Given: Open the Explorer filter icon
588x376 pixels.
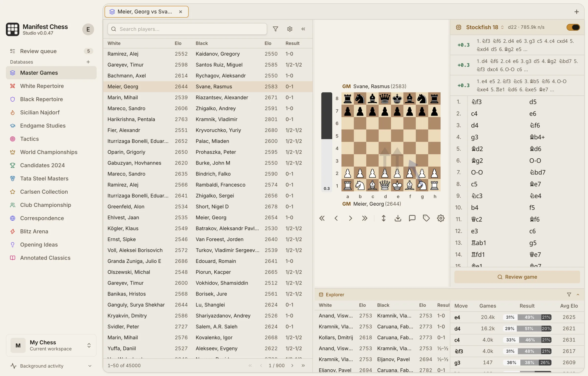Looking at the screenshot, I should click(x=569, y=294).
